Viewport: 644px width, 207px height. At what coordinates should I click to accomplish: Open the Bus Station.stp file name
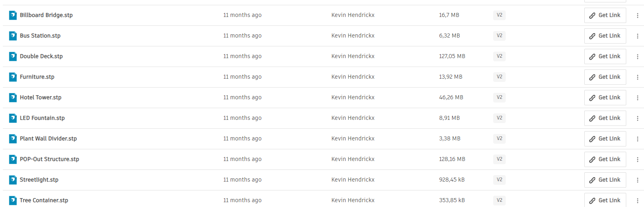click(x=40, y=36)
